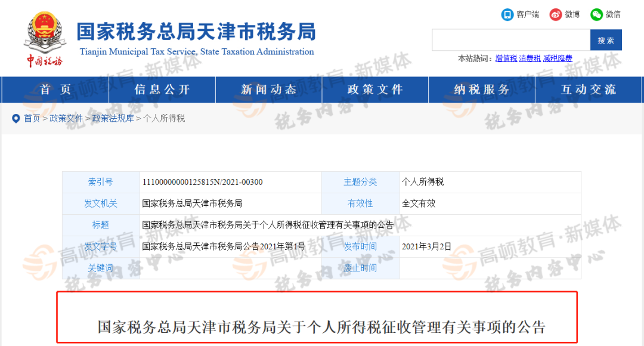Click inside the search input box
The width and height of the screenshot is (644, 346).
click(x=510, y=39)
